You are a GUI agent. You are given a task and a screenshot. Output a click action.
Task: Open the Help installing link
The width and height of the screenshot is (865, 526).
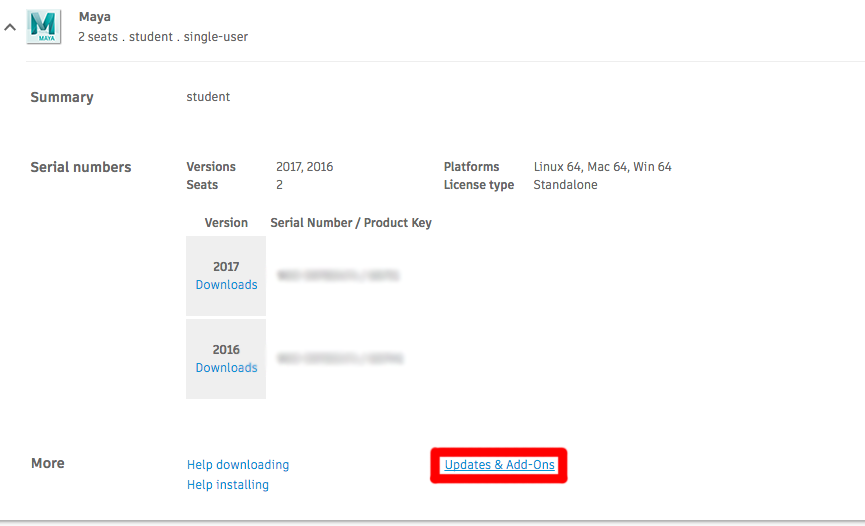(x=228, y=485)
